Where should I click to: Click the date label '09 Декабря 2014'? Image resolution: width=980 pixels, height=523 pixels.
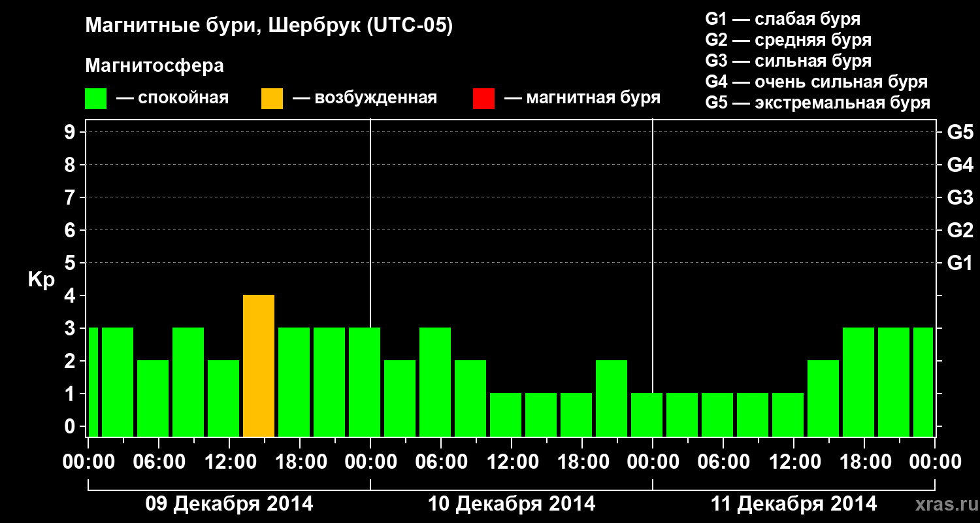[229, 504]
